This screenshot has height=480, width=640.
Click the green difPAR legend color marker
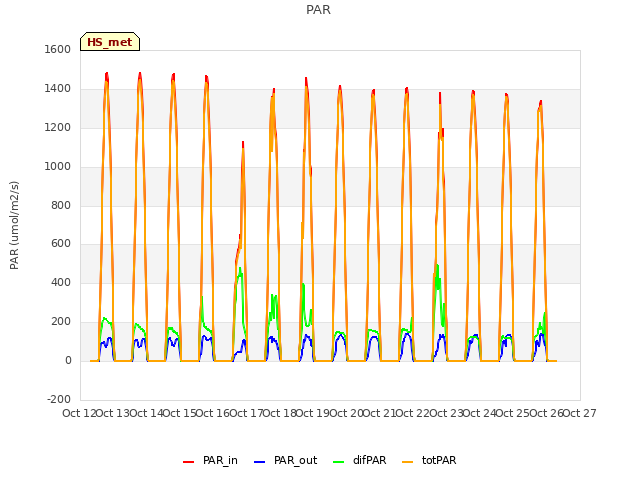[x=339, y=462]
